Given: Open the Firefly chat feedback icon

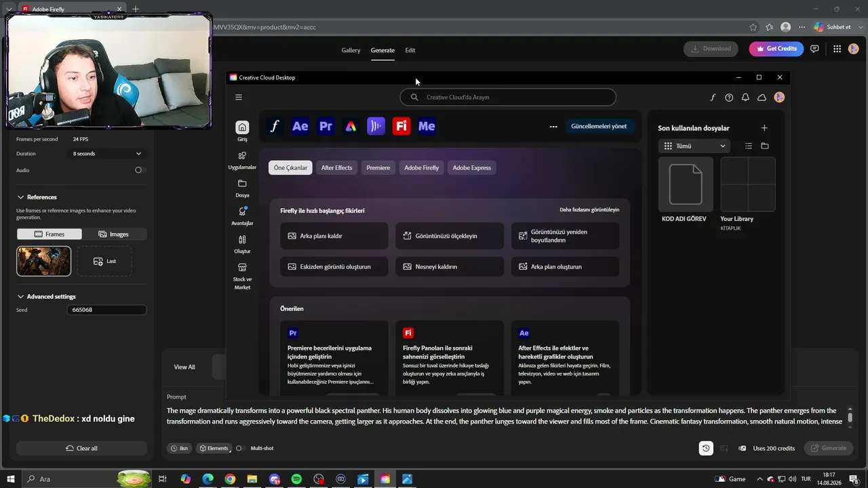Looking at the screenshot, I should coord(814,49).
